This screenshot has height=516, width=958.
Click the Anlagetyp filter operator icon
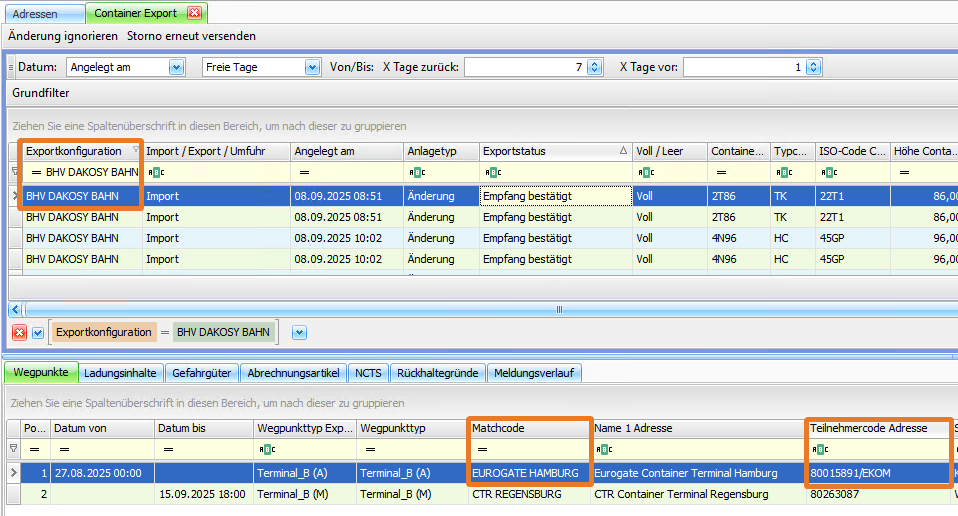pos(414,172)
